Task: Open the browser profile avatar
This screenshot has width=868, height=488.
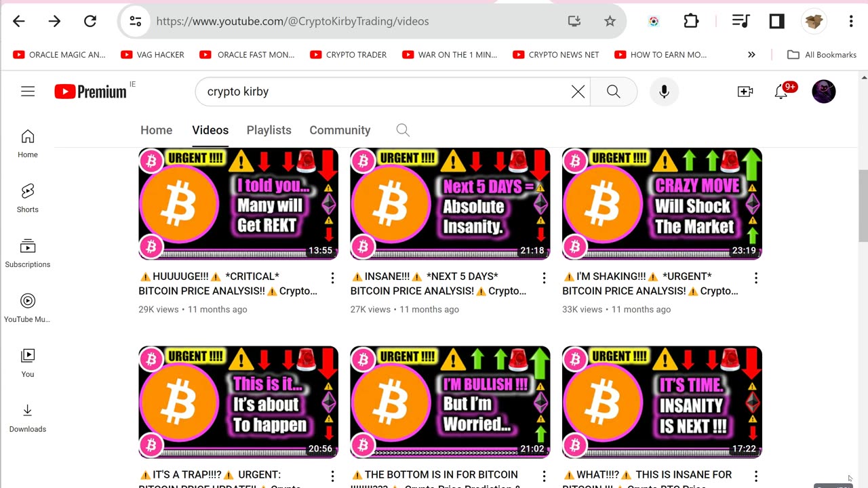Action: point(814,21)
